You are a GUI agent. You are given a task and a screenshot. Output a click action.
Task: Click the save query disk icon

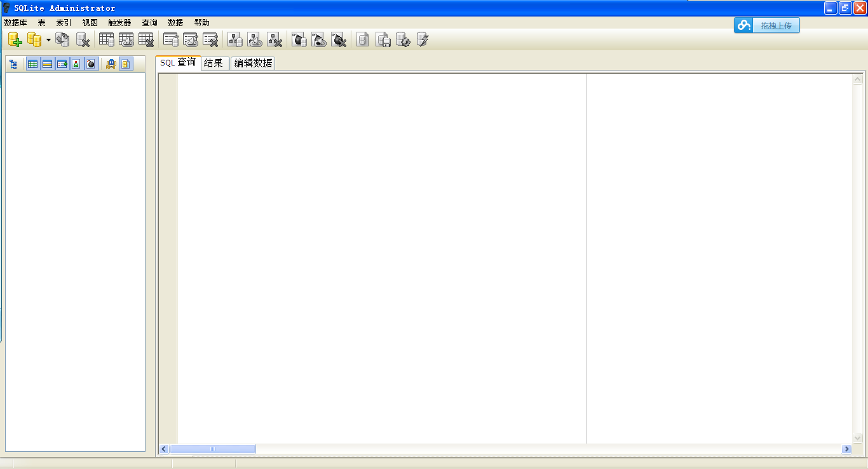pos(383,39)
